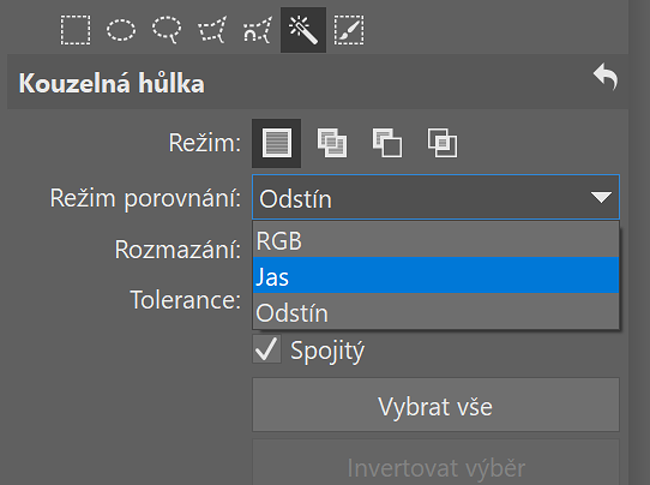Click the undo arrow beside Kouzelná hůlka
Image resolution: width=650 pixels, height=485 pixels.
click(606, 77)
